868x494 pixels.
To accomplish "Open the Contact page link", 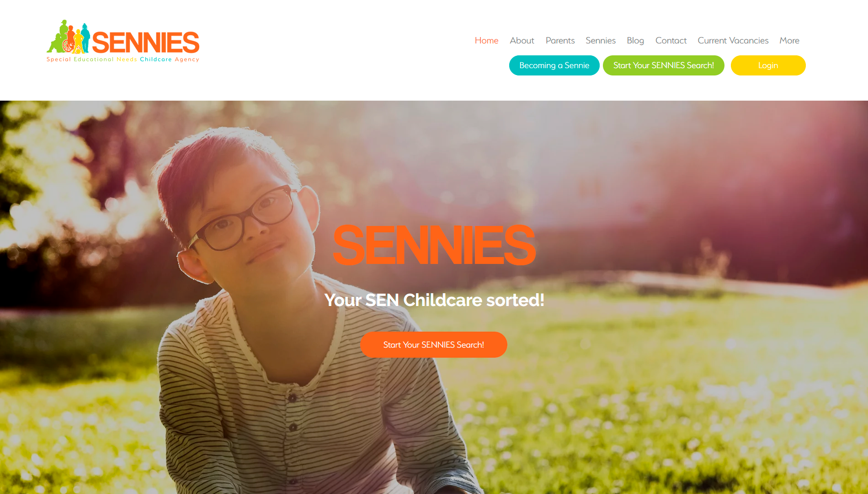I will (x=671, y=40).
